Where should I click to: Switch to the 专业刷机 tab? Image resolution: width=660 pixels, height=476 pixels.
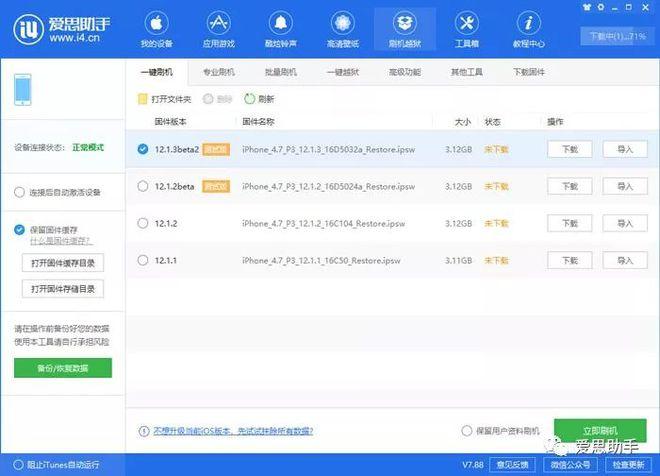pos(218,72)
